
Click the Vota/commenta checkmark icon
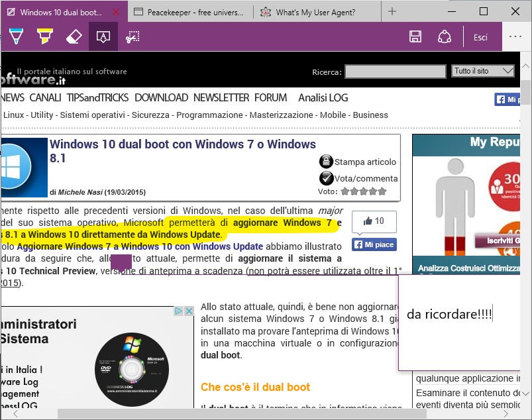point(326,178)
